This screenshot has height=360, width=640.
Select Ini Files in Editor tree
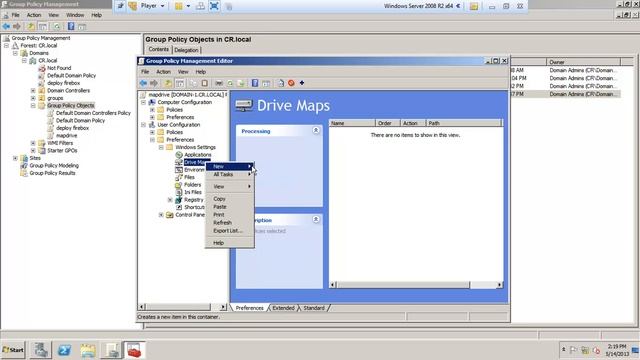pyautogui.click(x=193, y=192)
